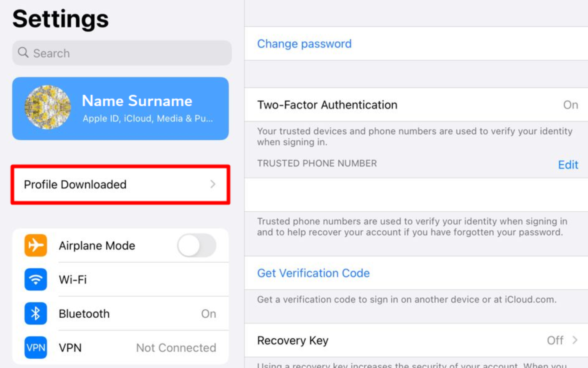Open the Bluetooth settings row
Screen dimensions: 588x368
tap(120, 313)
